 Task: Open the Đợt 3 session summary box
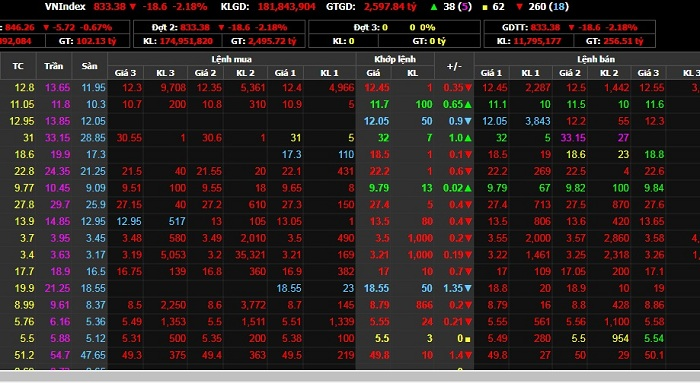coord(394,34)
